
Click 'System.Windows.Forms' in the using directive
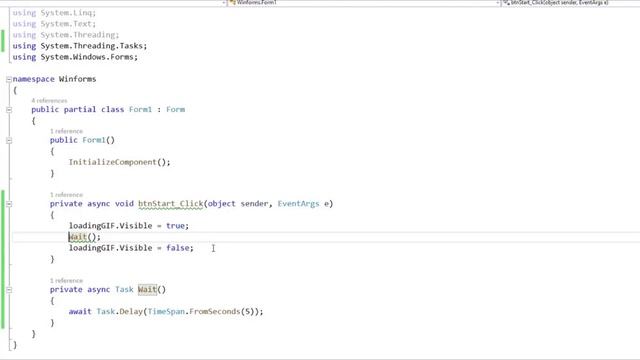(x=87, y=57)
